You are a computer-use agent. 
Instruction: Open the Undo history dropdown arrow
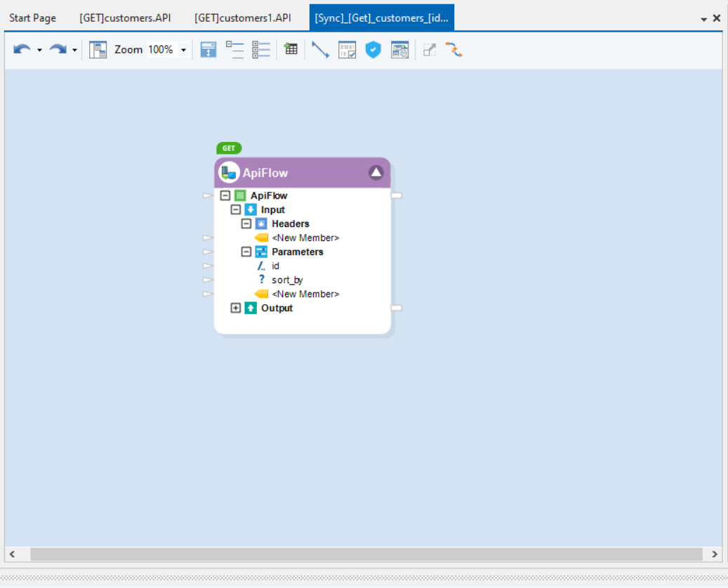(x=39, y=50)
